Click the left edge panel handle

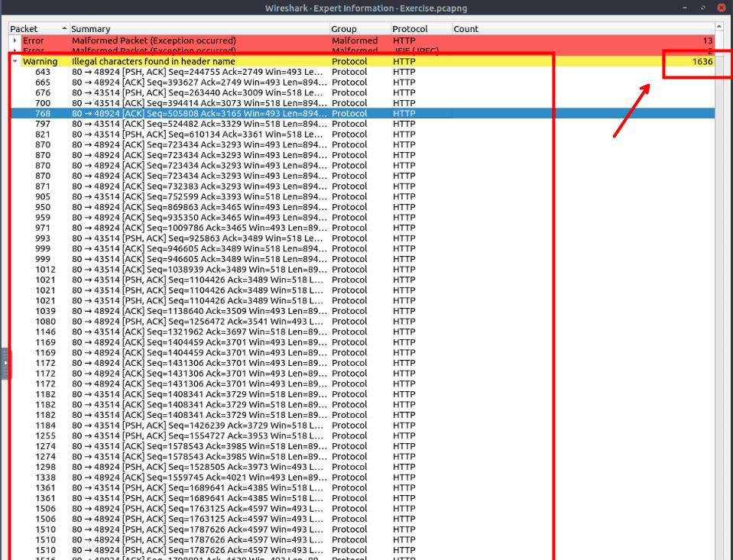click(4, 363)
